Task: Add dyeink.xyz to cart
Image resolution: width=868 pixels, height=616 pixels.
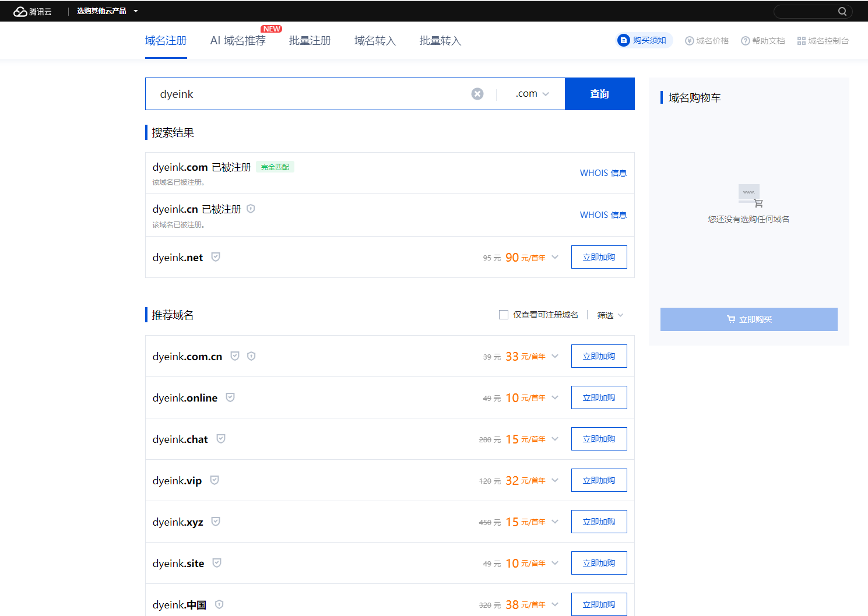Action: (599, 522)
